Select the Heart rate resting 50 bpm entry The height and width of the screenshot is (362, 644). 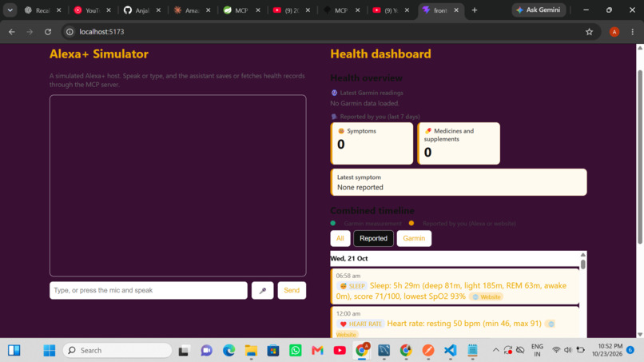(x=455, y=323)
